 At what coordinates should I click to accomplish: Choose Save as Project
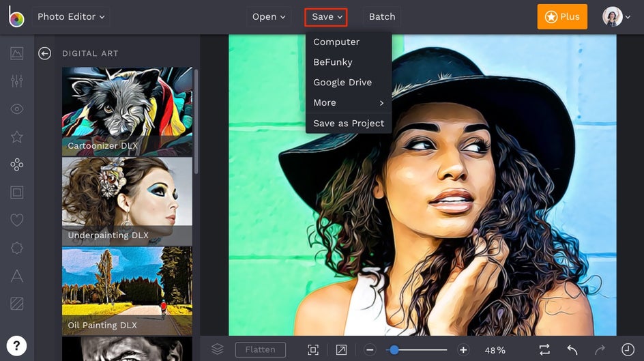(x=349, y=124)
